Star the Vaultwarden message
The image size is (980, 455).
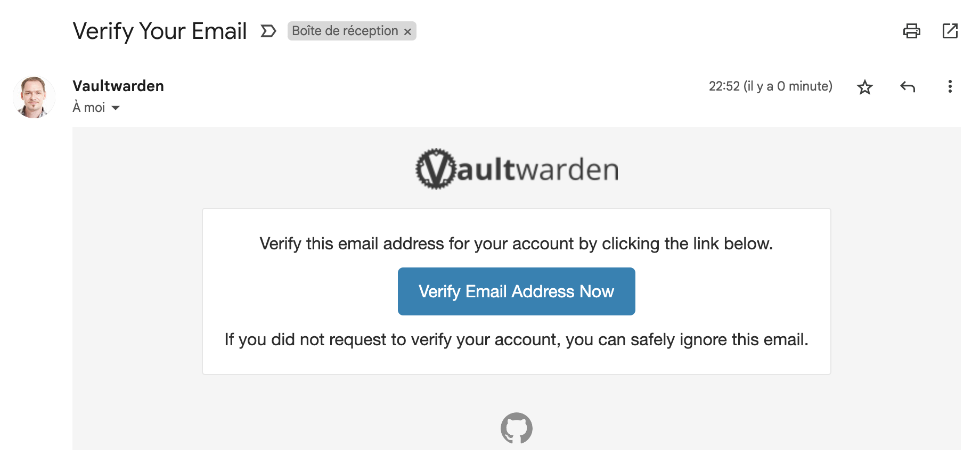[864, 87]
